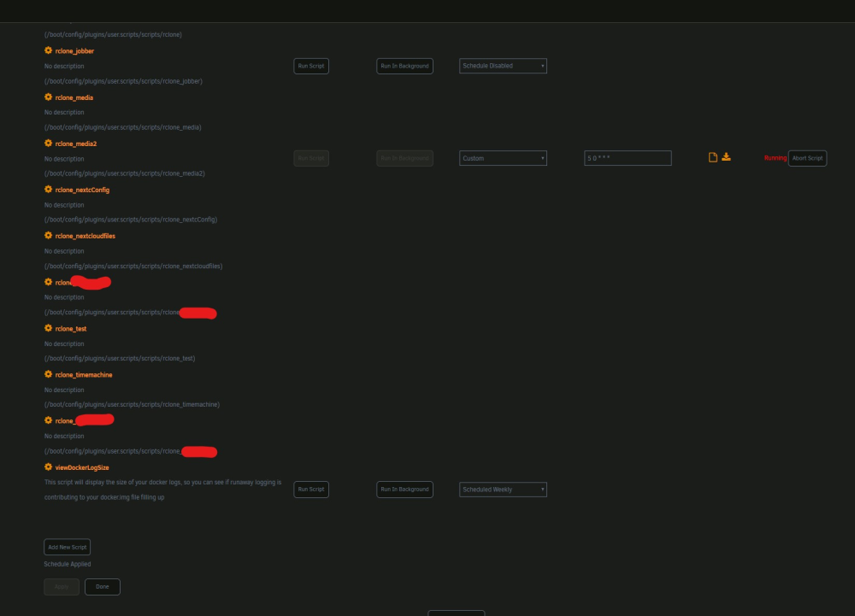
Task: Click the rclone_jobber script path text
Action: pyautogui.click(x=123, y=81)
